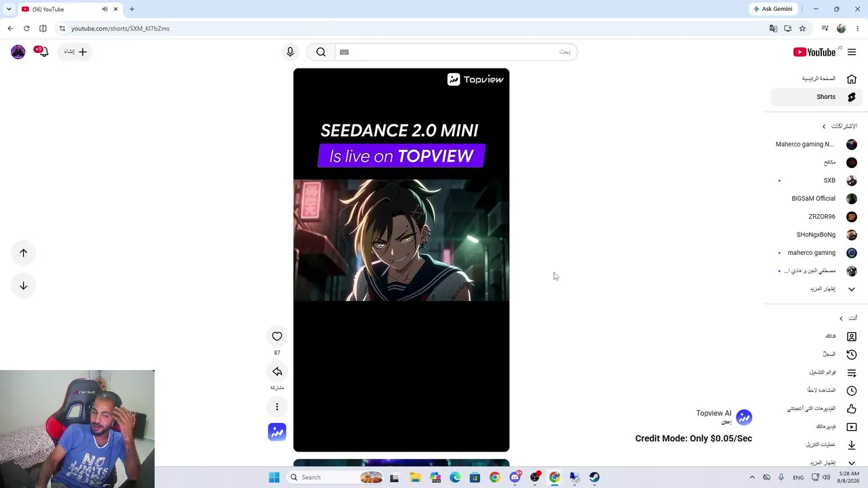The image size is (868, 488).
Task: Open the three-dot more actions menu
Action: pyautogui.click(x=277, y=407)
